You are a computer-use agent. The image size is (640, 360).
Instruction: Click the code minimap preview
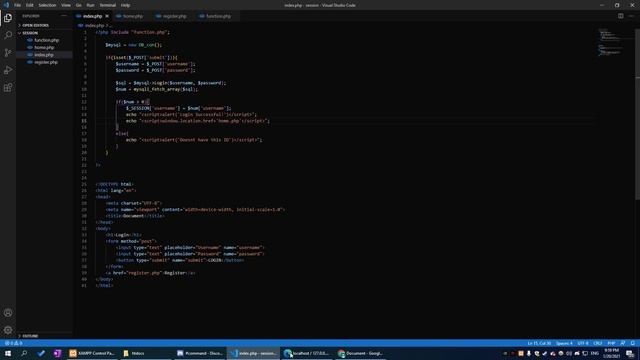click(x=610, y=42)
